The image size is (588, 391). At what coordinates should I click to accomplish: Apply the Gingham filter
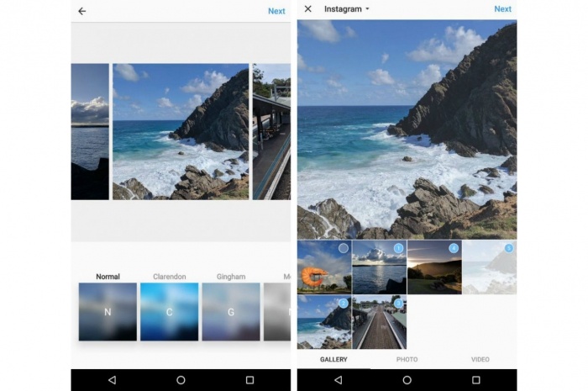[x=230, y=311]
